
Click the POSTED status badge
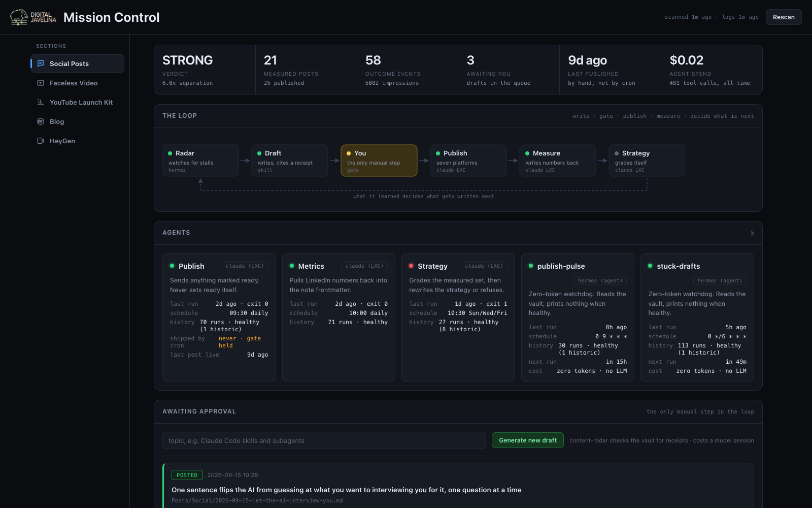[187, 475]
